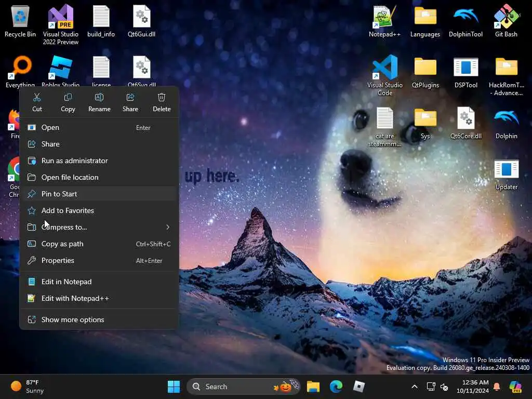Screen dimensions: 532x399
Task: Select the DSPTool desktop icon
Action: coord(465,72)
